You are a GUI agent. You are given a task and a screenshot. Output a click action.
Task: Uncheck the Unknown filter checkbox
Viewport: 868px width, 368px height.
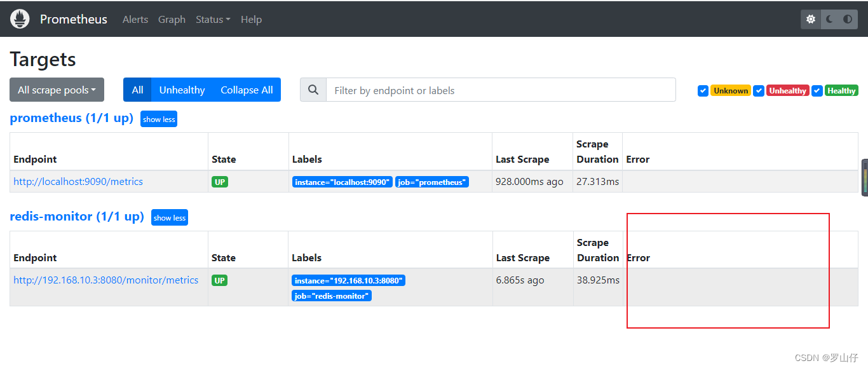(x=703, y=90)
